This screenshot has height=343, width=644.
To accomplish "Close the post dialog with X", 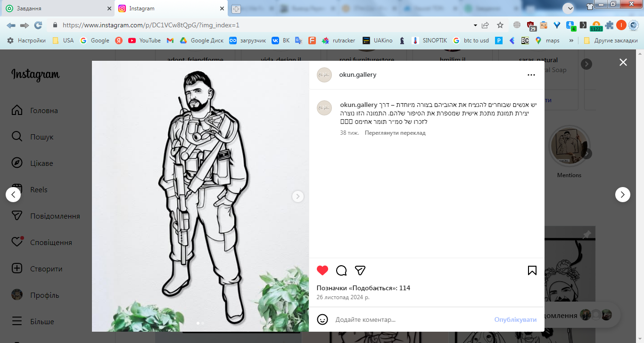I will coord(623,62).
